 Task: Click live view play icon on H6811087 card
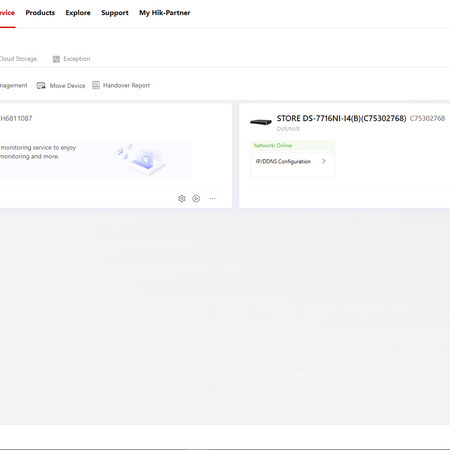click(x=196, y=199)
